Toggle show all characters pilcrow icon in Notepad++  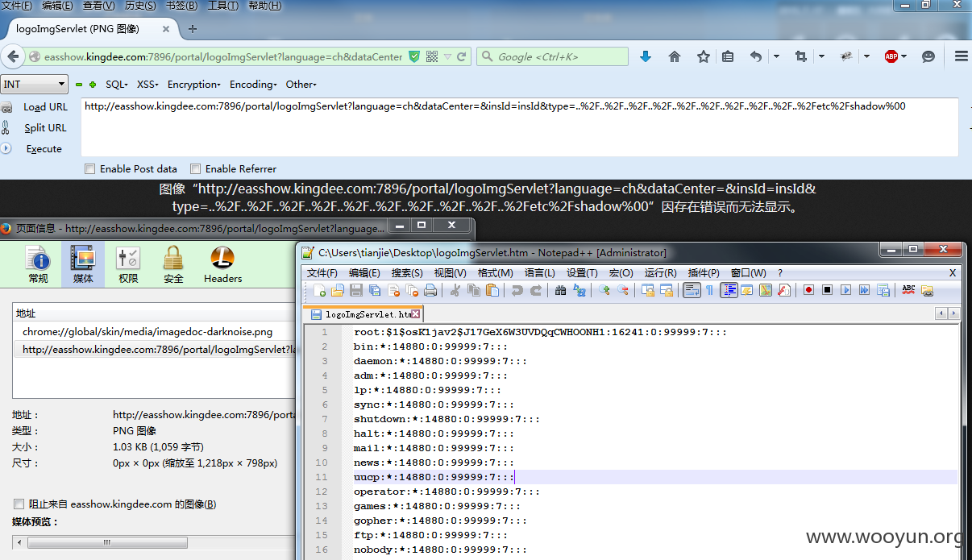[709, 291]
